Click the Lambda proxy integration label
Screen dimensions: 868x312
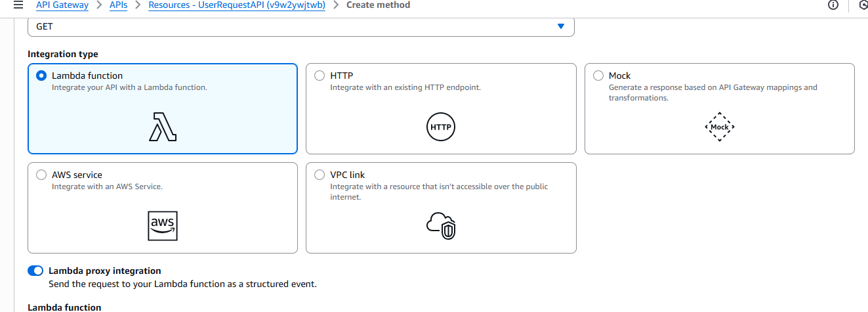tap(105, 271)
